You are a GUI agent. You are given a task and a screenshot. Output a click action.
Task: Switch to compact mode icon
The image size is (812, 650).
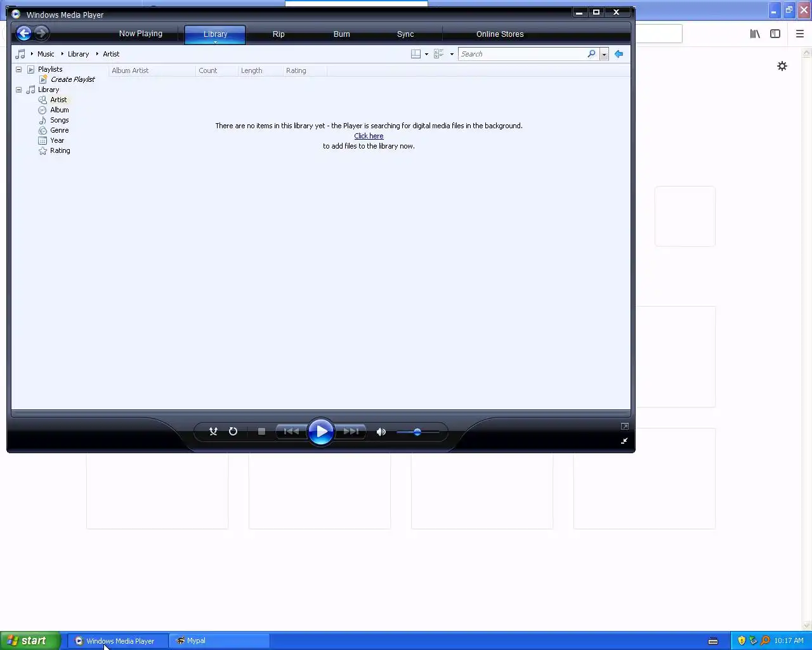[x=624, y=441]
